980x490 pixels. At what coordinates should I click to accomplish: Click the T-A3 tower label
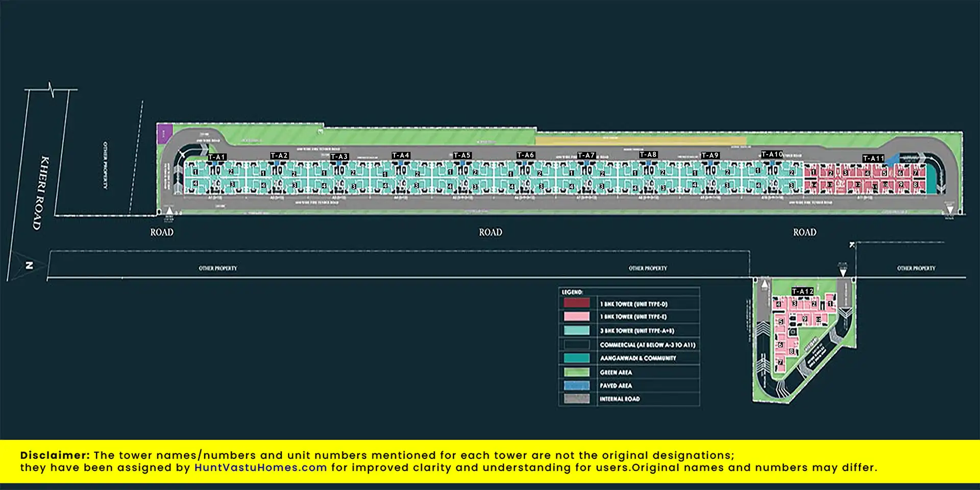pos(339,157)
